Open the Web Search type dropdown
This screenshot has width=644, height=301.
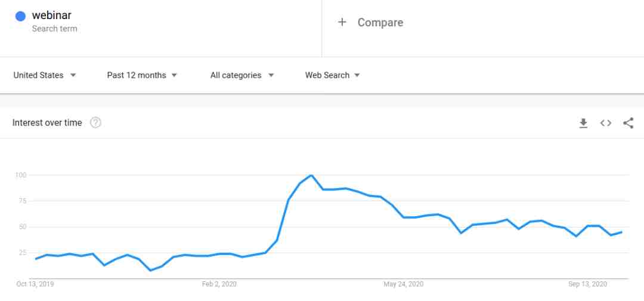333,75
